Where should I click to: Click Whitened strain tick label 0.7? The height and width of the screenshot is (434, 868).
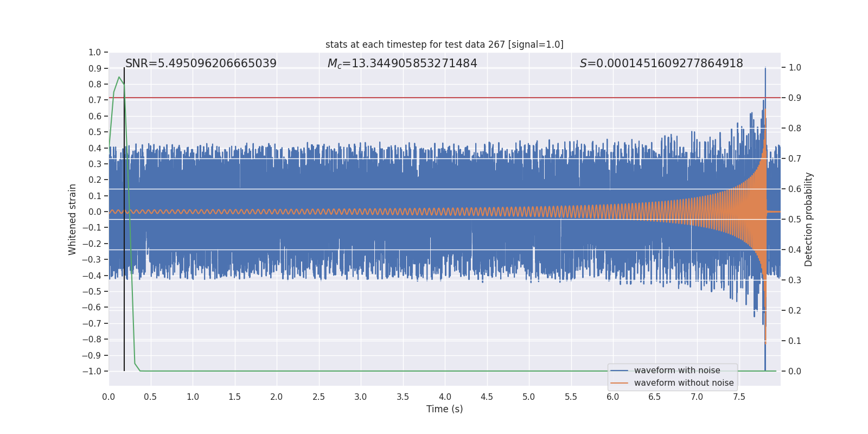[x=95, y=100]
